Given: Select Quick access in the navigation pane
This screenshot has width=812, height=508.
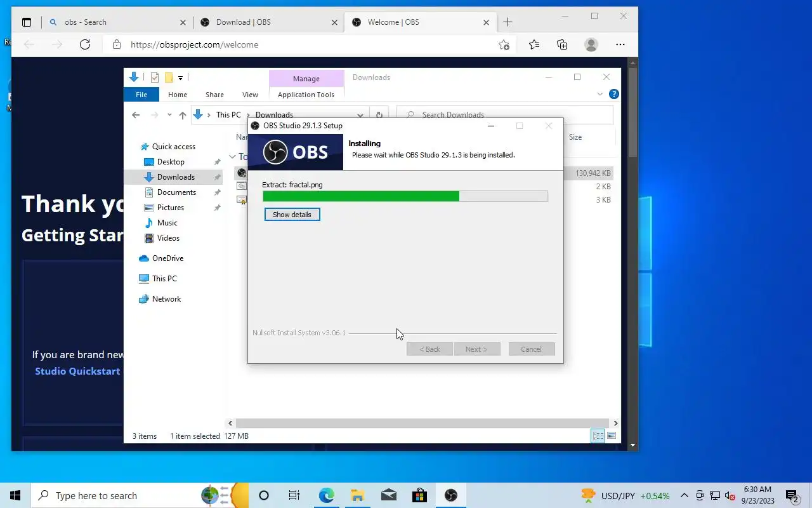Looking at the screenshot, I should click(x=174, y=147).
